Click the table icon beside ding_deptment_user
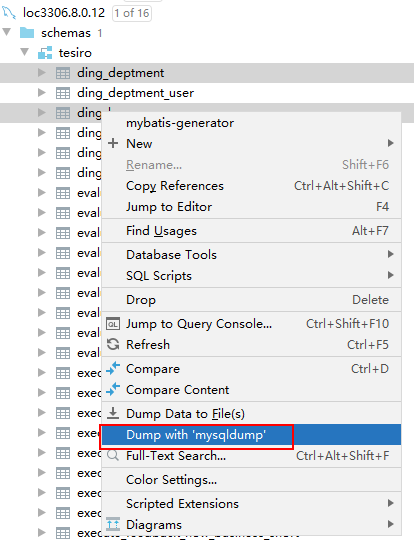Viewport: 414px width, 547px height. 63,93
